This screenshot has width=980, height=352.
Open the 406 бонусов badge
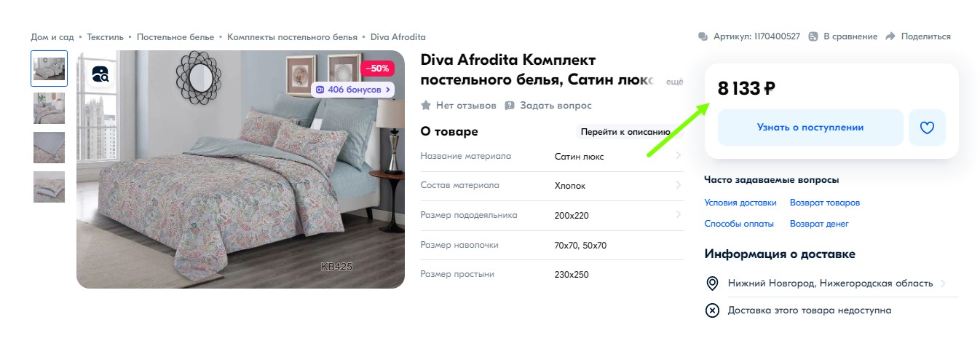[353, 90]
